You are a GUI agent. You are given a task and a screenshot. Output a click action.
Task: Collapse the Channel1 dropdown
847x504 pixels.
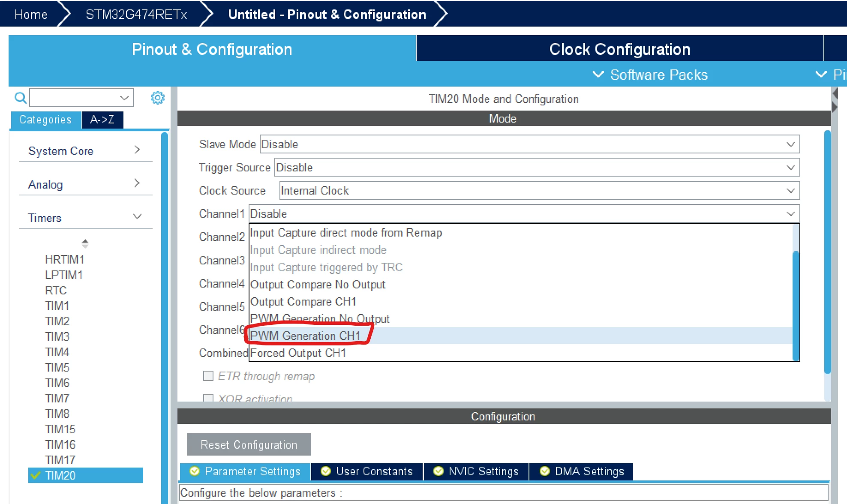524,214
